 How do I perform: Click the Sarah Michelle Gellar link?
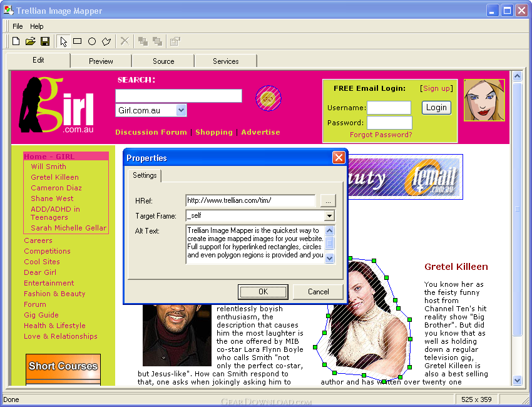coord(69,228)
